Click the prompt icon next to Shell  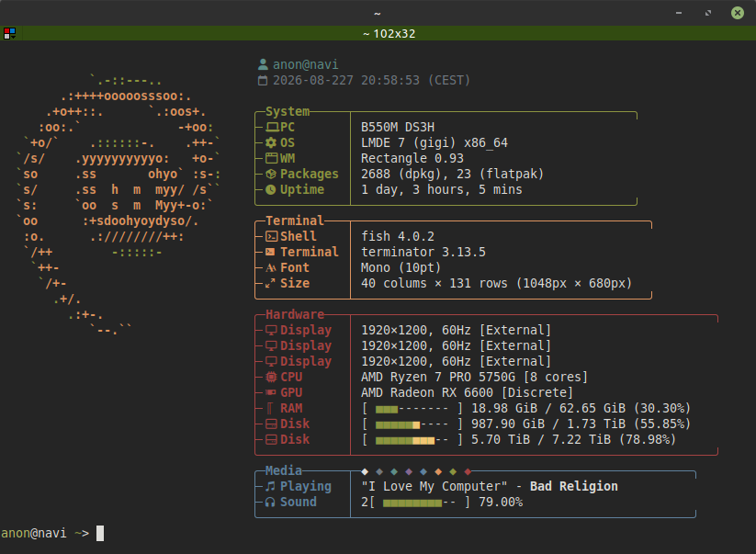tap(272, 236)
